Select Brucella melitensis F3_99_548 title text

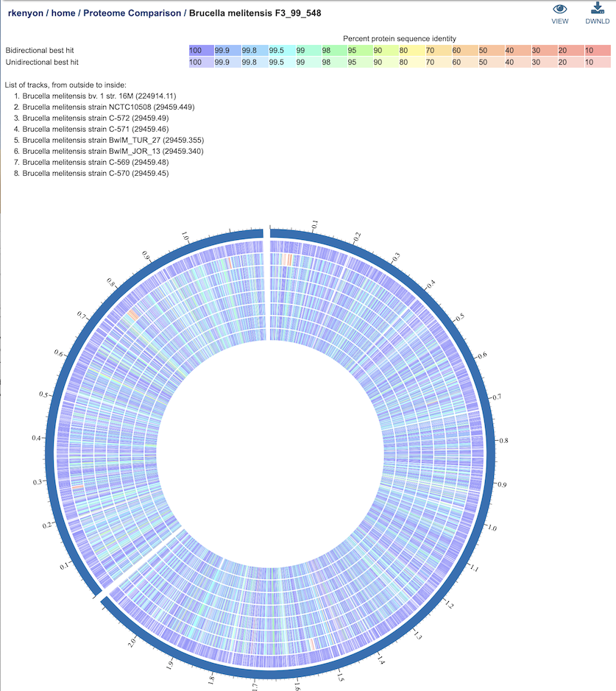(x=255, y=13)
